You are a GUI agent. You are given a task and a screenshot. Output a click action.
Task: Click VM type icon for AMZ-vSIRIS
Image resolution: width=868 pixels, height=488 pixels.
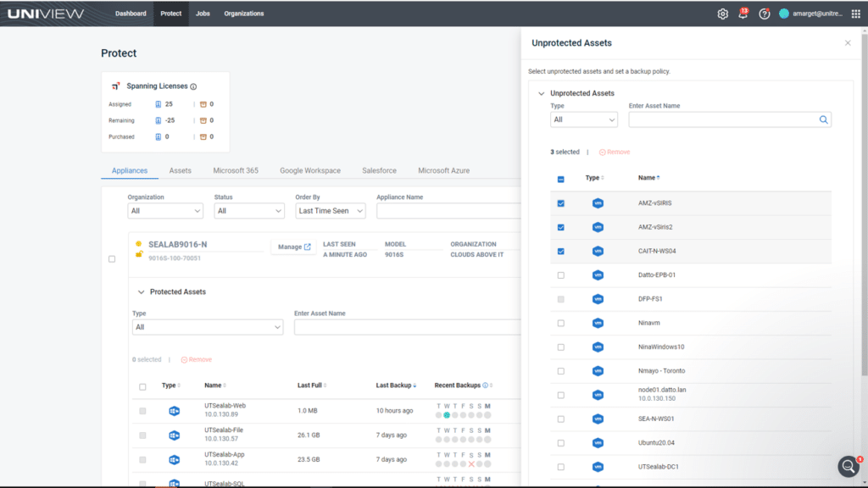(x=598, y=203)
